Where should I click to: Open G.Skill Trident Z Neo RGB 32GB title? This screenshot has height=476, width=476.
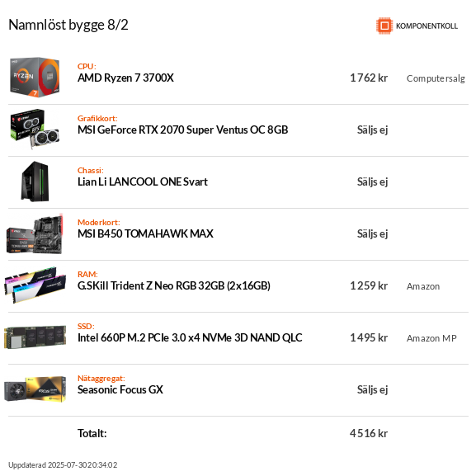click(174, 285)
